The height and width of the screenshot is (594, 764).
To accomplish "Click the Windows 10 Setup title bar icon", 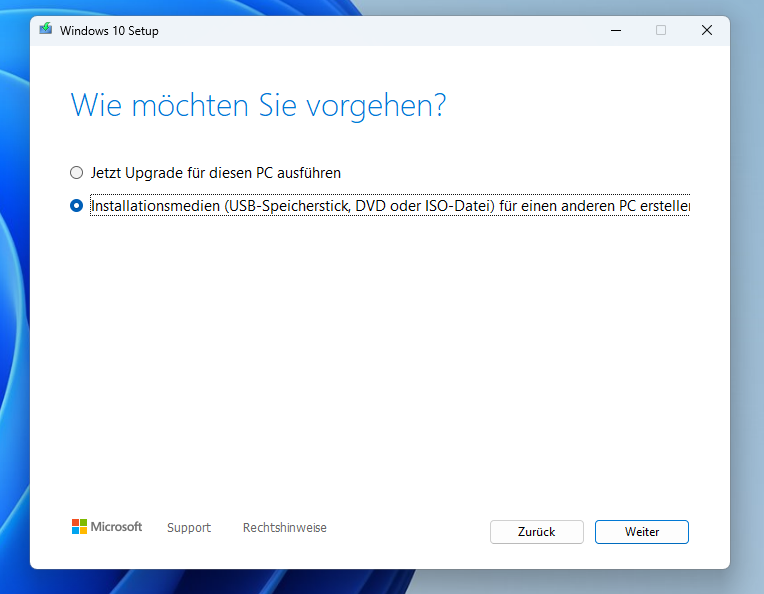I will tap(46, 29).
